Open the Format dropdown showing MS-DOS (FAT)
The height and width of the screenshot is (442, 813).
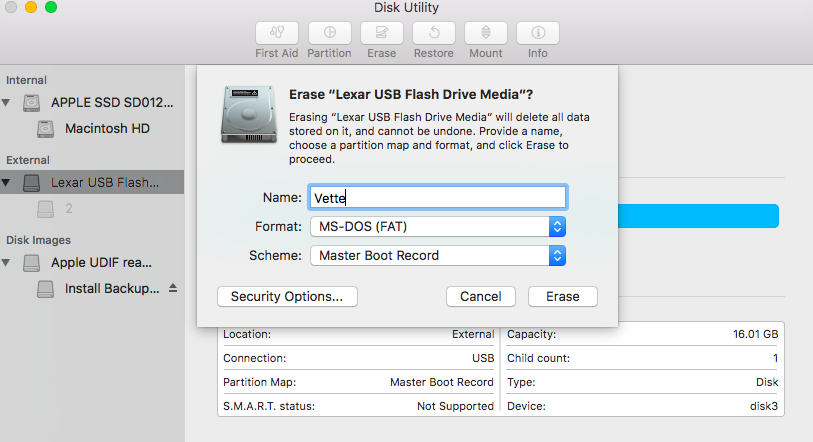(x=438, y=227)
